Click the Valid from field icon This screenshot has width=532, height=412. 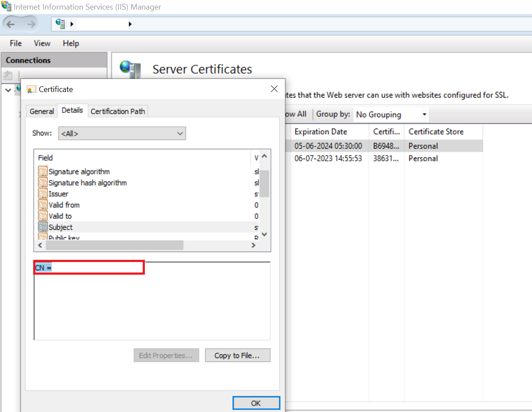coord(42,205)
